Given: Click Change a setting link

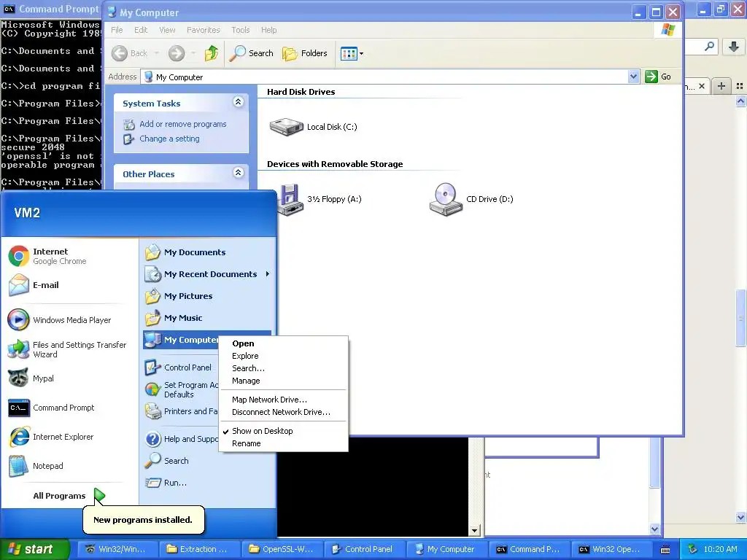Looking at the screenshot, I should (169, 139).
